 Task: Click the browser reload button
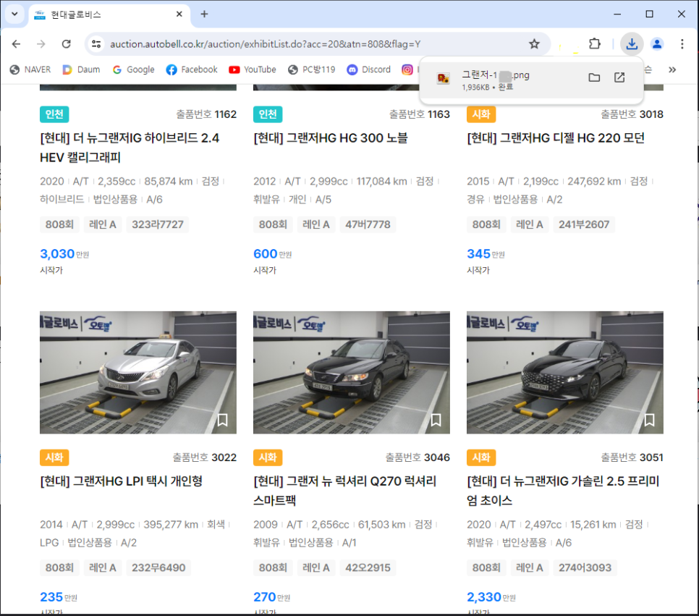[66, 44]
